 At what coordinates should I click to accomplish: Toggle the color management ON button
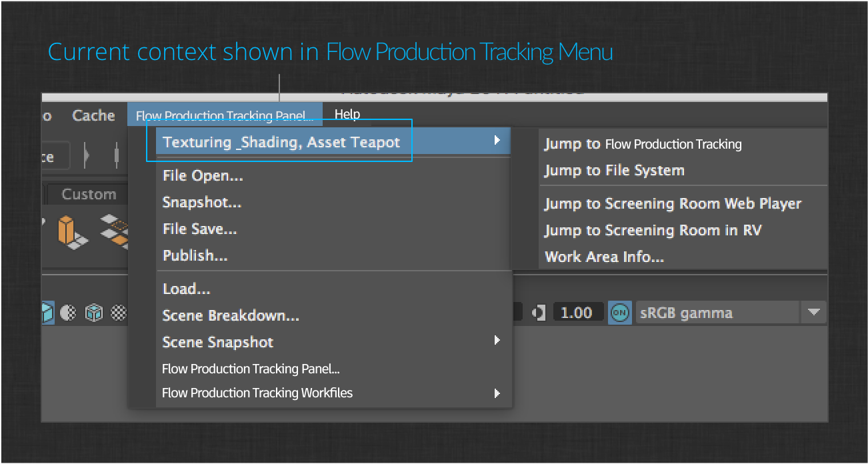pos(619,313)
